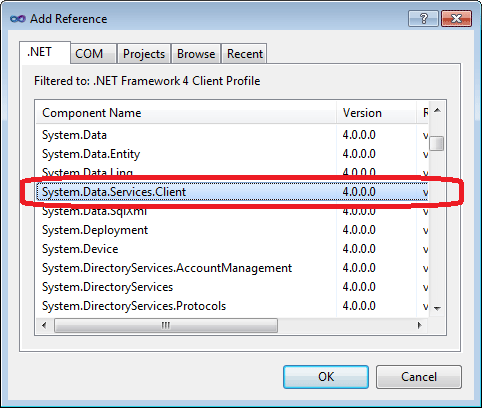Viewport: 482px width, 408px height.
Task: Click the horizontal scrollbar right arrow
Action: 419,325
